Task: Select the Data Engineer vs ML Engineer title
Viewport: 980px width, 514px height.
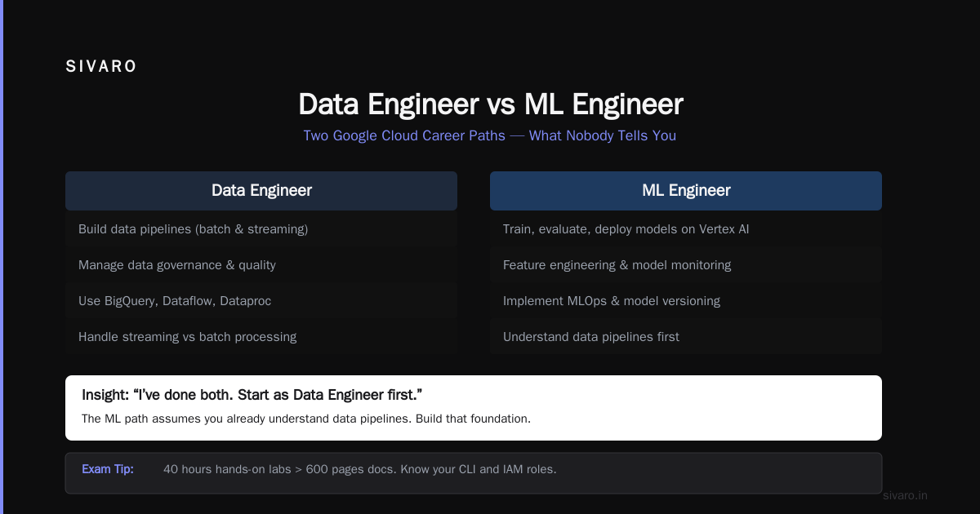Action: [x=490, y=104]
